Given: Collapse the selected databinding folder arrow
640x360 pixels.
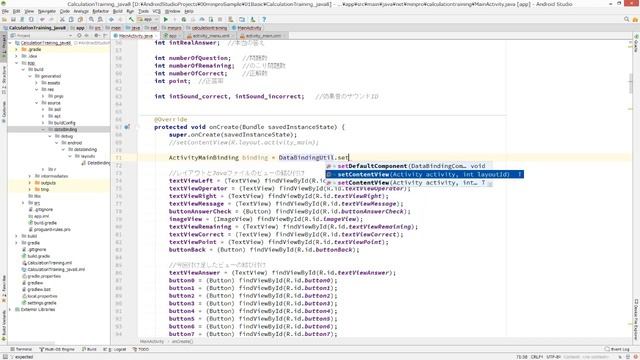Looking at the screenshot, I should coord(43,129).
